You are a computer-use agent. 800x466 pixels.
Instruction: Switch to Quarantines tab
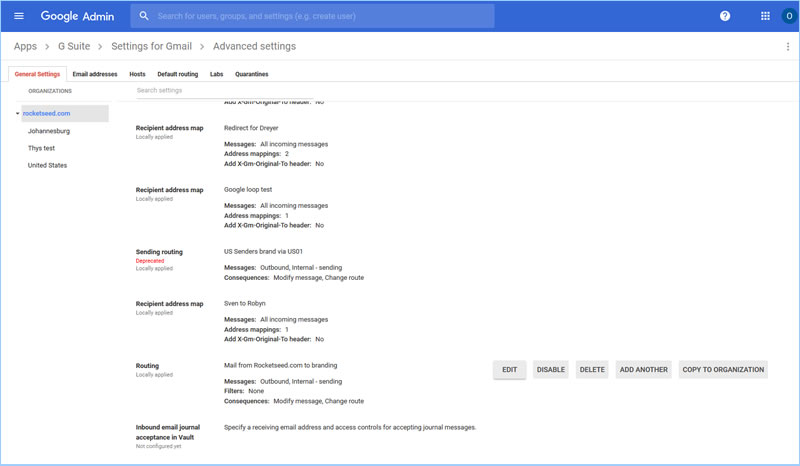tap(252, 74)
